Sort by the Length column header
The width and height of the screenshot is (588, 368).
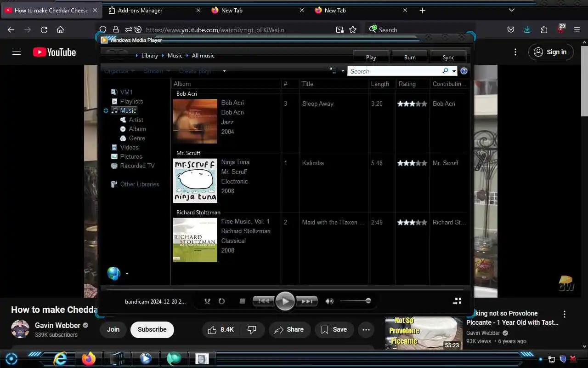pyautogui.click(x=382, y=84)
